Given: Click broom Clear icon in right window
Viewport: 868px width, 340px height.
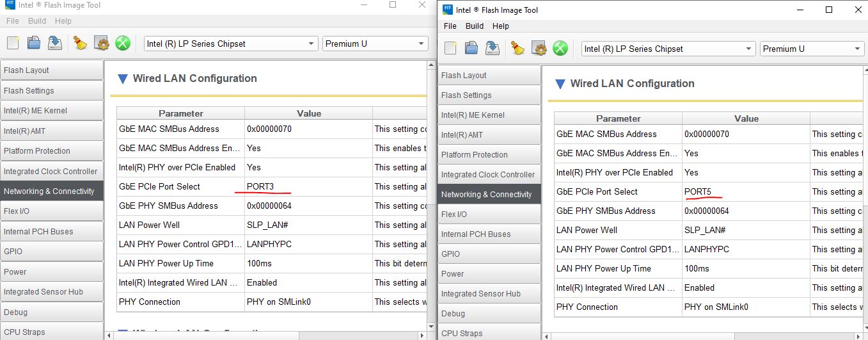Looking at the screenshot, I should pos(517,48).
